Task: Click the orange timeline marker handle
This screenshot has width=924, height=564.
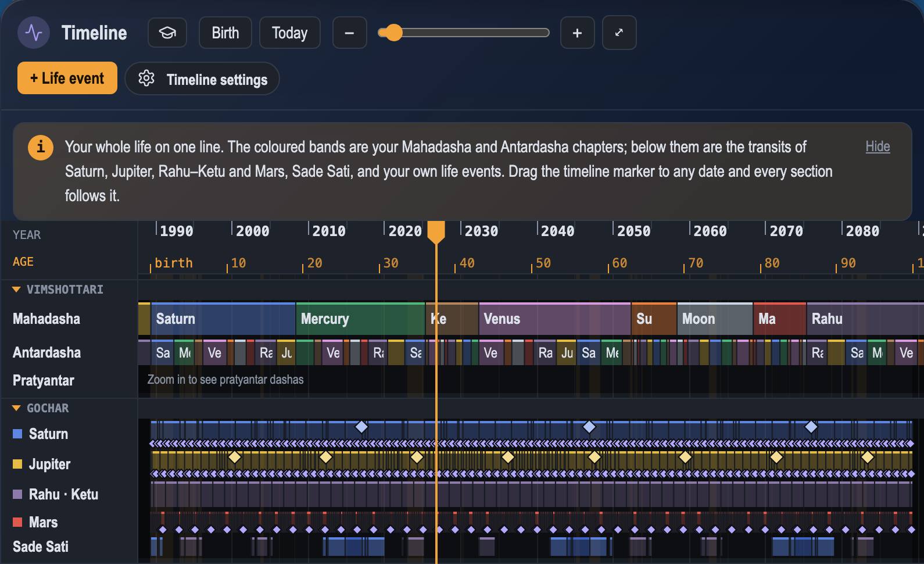Action: (x=436, y=232)
